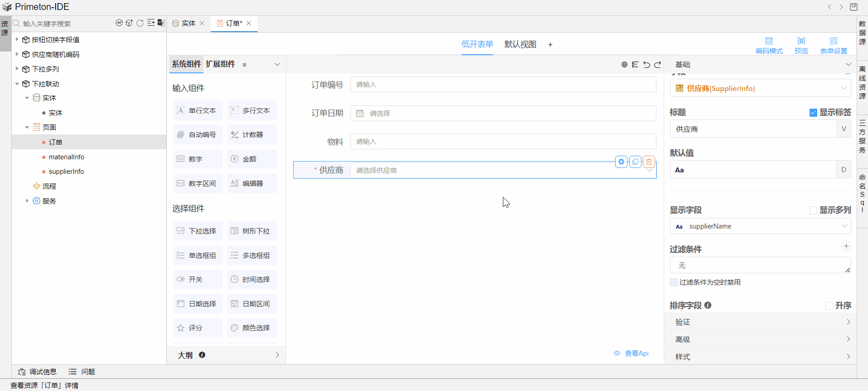Viewport: 868px width, 391px height.
Task: Click the undo icon in canvas toolbar
Action: [646, 65]
